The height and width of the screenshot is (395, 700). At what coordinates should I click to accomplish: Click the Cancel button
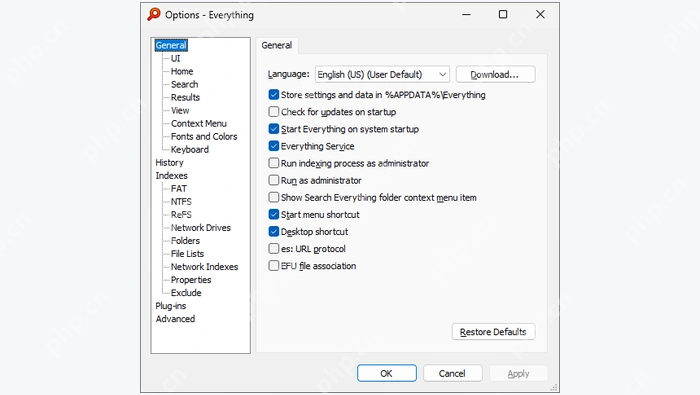(452, 374)
